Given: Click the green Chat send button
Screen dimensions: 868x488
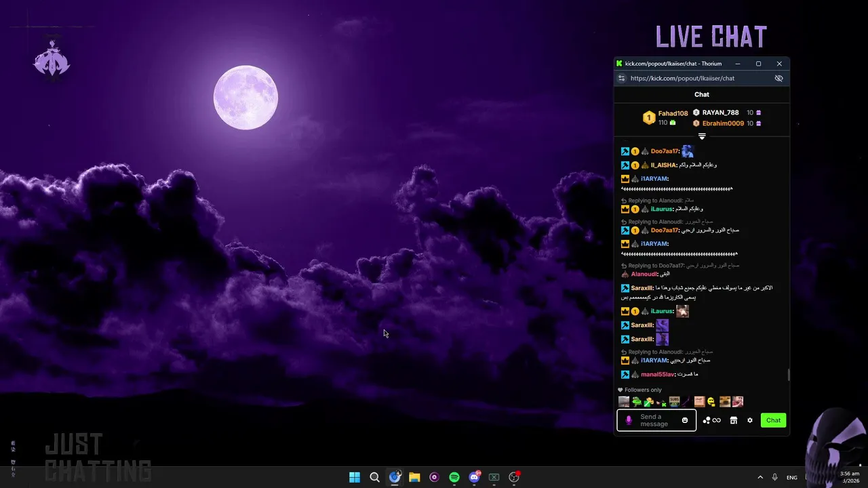Looking at the screenshot, I should [x=773, y=420].
